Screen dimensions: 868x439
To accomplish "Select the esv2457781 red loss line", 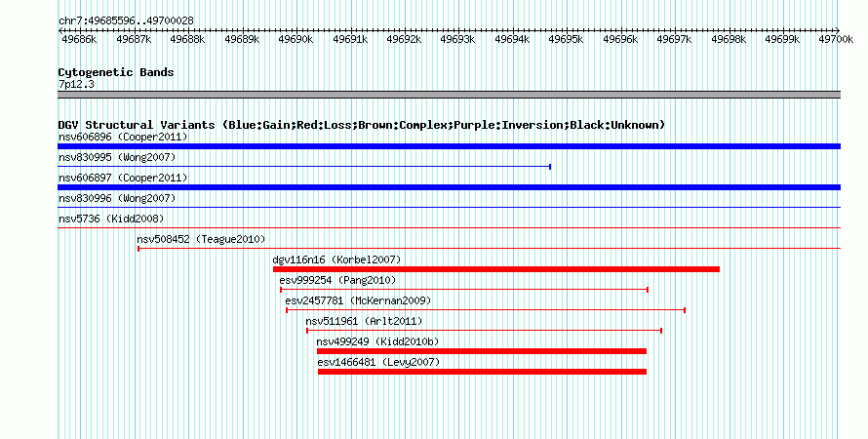I will click(x=486, y=310).
